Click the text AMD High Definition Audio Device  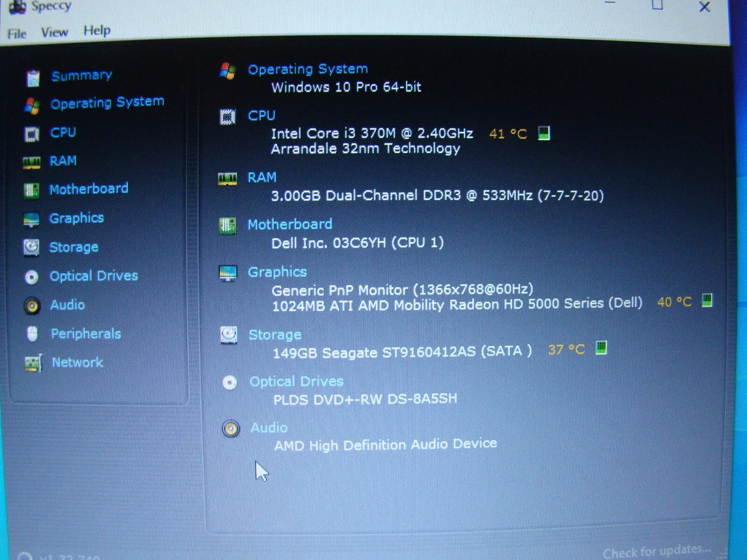click(x=386, y=445)
